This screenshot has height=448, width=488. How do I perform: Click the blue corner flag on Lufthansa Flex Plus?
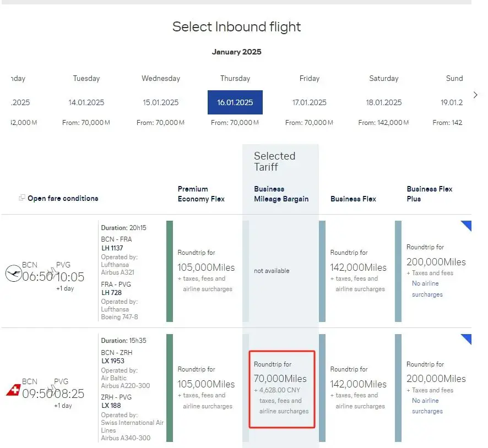pos(468,225)
